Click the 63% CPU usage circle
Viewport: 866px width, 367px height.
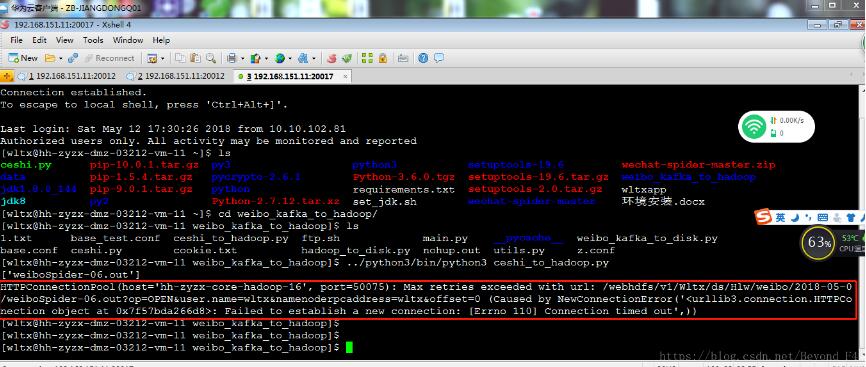(x=817, y=242)
